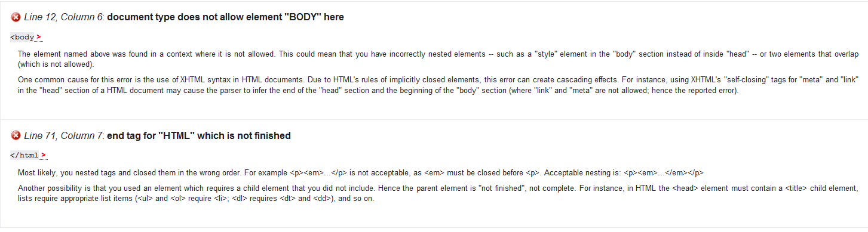Click the 'end tag for "HTML" which is not finished' heading
The width and height of the screenshot is (868, 232).
[199, 136]
